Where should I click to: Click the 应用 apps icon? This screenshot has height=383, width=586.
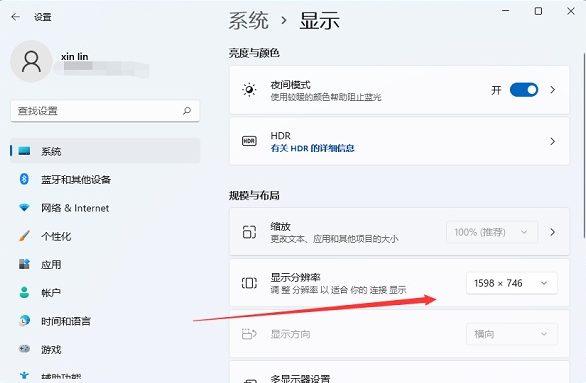tap(24, 264)
